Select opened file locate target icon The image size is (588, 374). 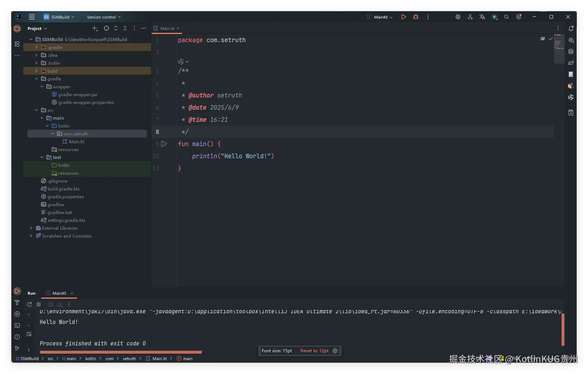point(106,28)
